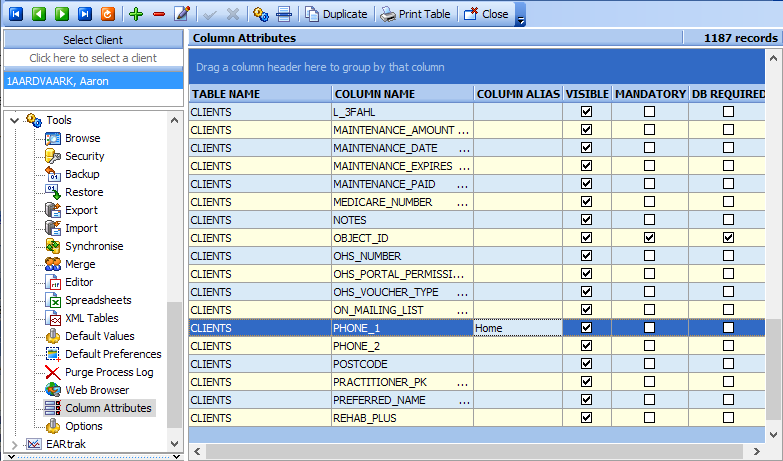Viewport: 783px width, 461px height.
Task: Open Purge Process Log tool
Action: coord(109,372)
